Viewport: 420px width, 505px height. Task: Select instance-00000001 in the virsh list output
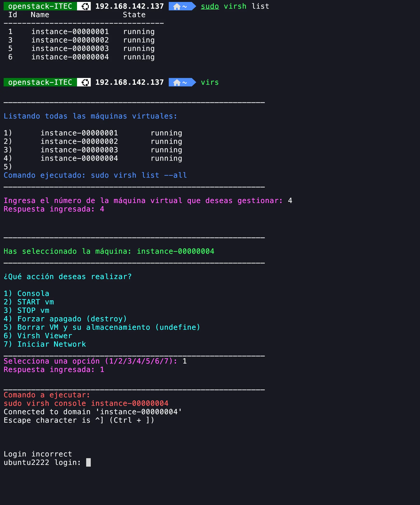70,31
